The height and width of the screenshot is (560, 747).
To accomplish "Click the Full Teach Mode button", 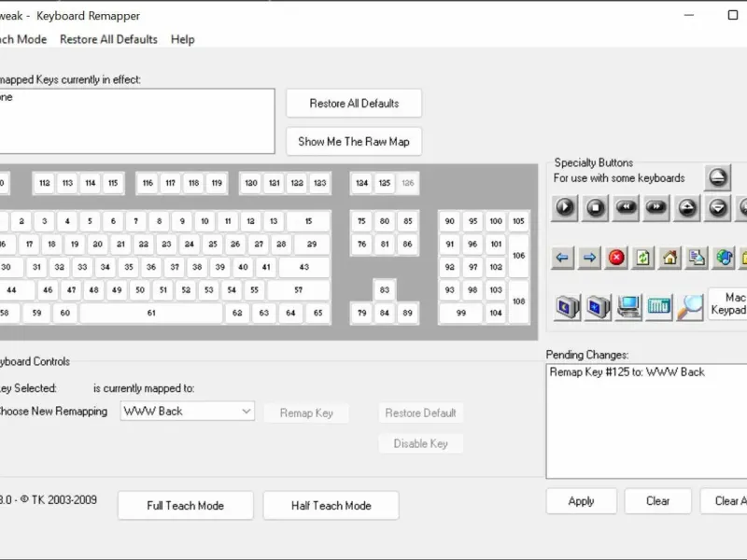I will (185, 505).
